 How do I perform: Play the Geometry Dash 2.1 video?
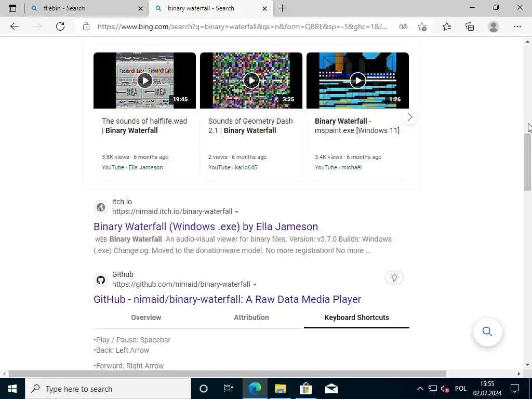coord(251,81)
